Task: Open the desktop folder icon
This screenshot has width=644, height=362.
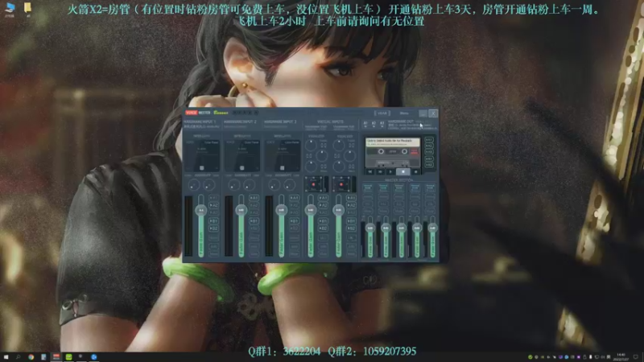Action: pyautogui.click(x=27, y=9)
